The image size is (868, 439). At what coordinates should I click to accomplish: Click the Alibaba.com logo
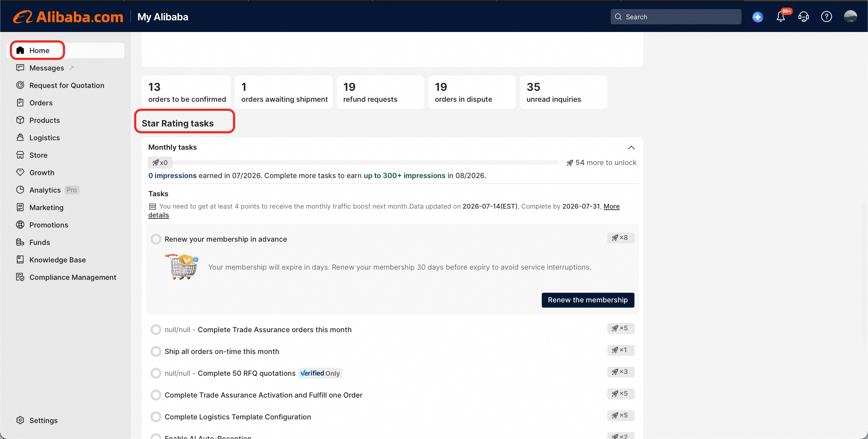click(68, 17)
